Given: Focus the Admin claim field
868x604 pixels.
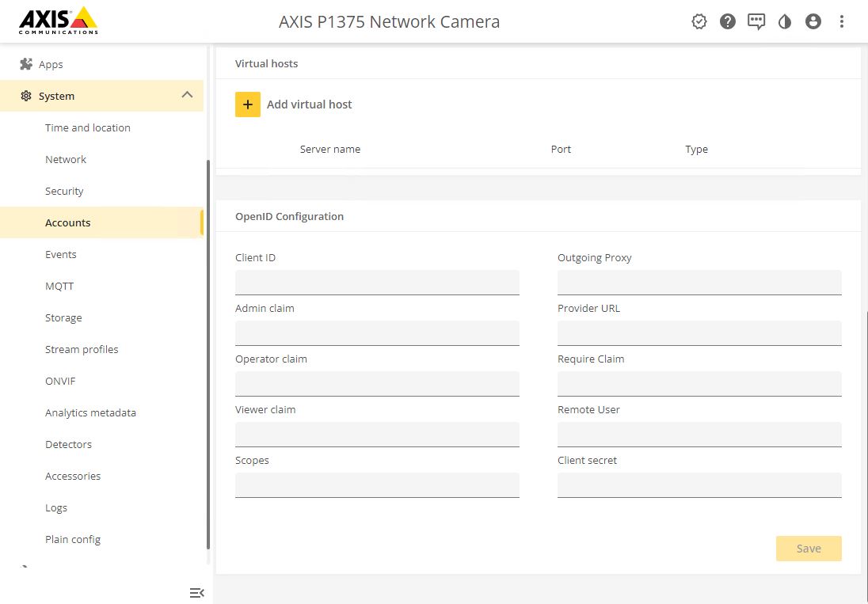Looking at the screenshot, I should coord(377,333).
